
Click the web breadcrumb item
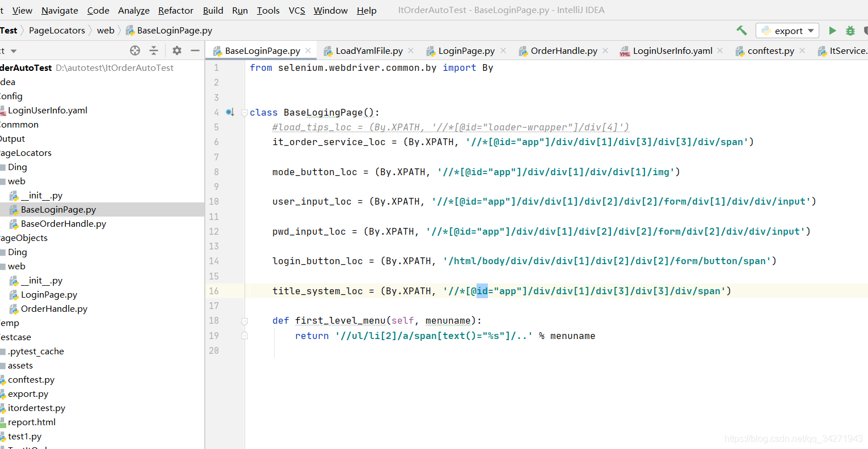[106, 31]
